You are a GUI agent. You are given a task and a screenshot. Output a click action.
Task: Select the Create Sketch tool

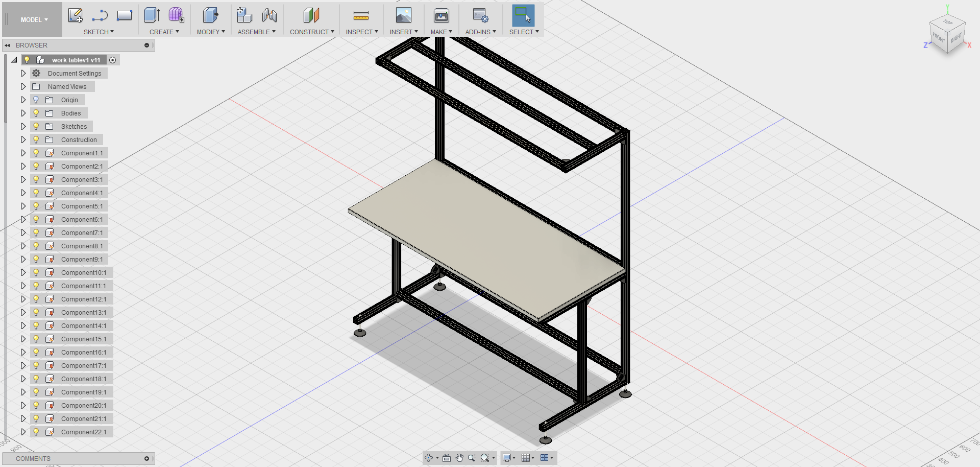click(x=76, y=15)
